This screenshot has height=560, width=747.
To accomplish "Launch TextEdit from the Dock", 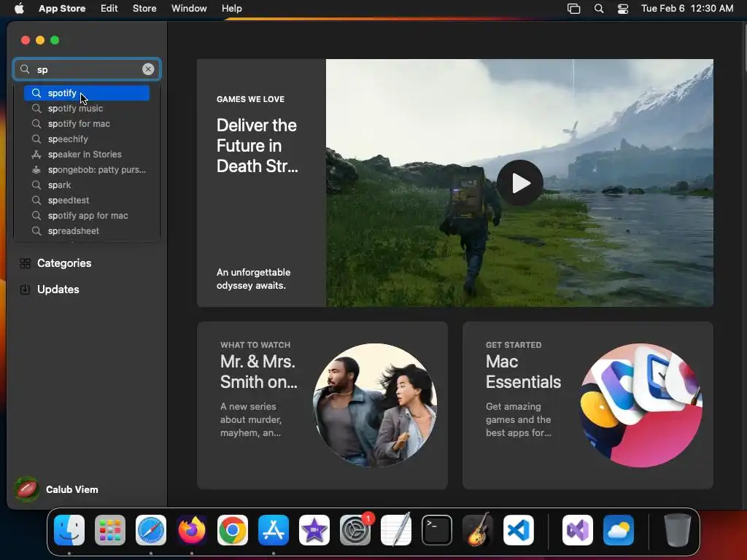I will click(x=396, y=530).
